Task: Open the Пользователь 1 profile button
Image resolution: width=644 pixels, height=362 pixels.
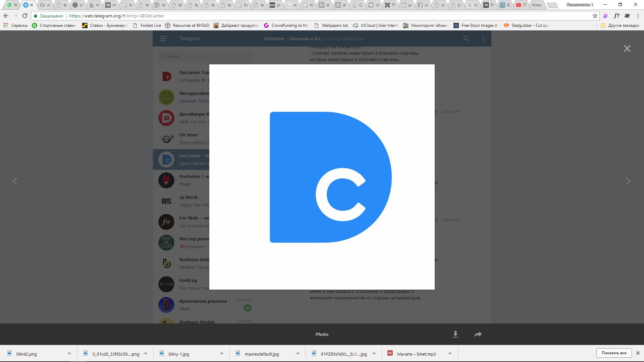Action: [x=580, y=5]
